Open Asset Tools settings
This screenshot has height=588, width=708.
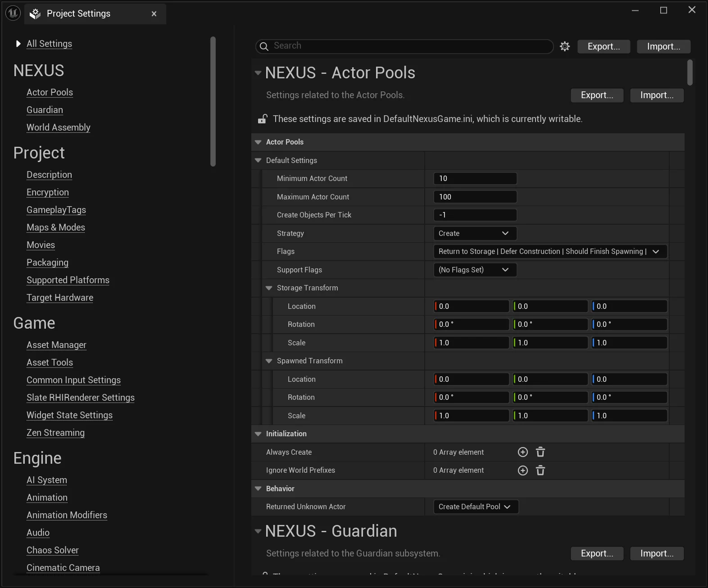click(50, 362)
